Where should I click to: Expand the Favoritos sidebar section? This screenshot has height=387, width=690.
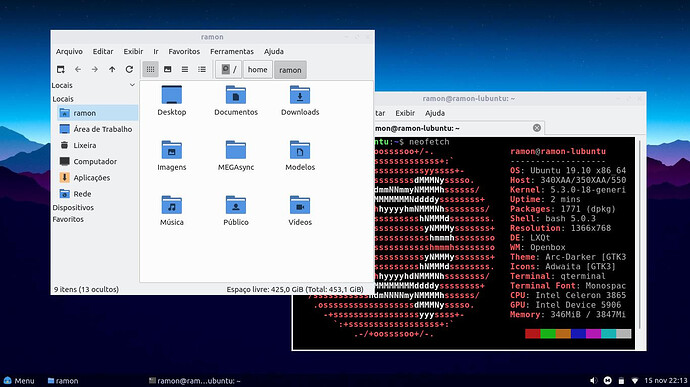68,219
